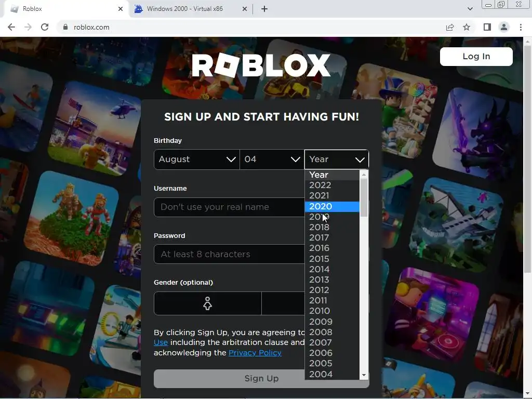Image resolution: width=532 pixels, height=399 pixels.
Task: Close the Roblox tab
Action: (121, 9)
